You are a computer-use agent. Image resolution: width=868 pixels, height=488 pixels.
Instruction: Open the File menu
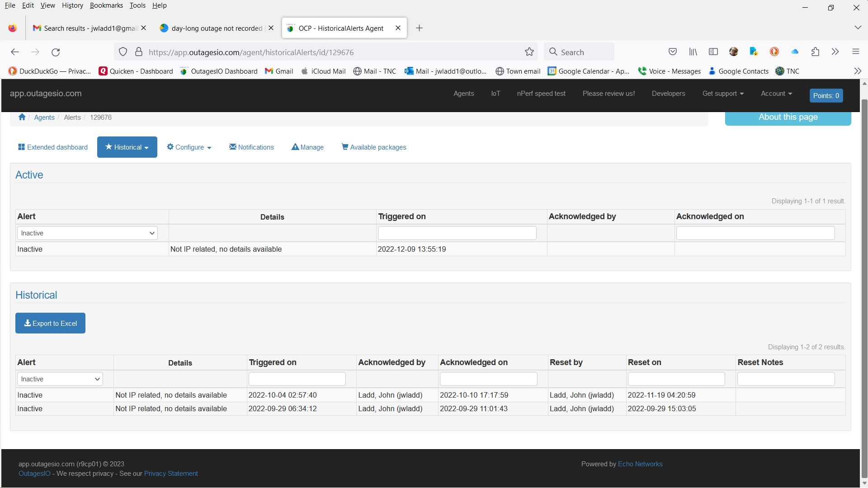click(10, 5)
